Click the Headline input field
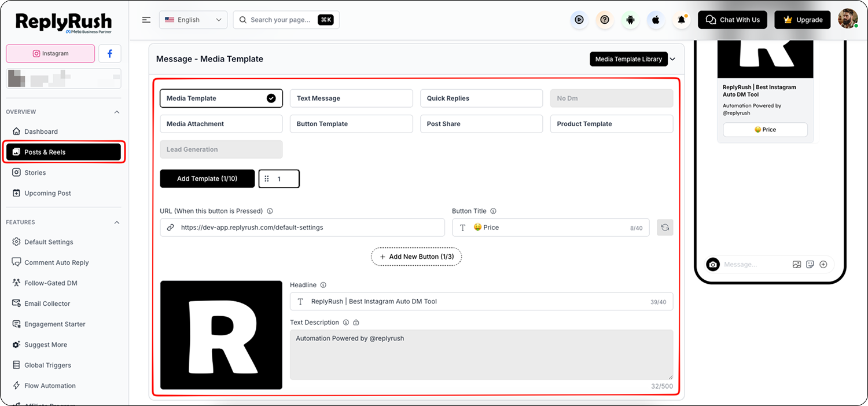The width and height of the screenshot is (868, 406). (481, 301)
